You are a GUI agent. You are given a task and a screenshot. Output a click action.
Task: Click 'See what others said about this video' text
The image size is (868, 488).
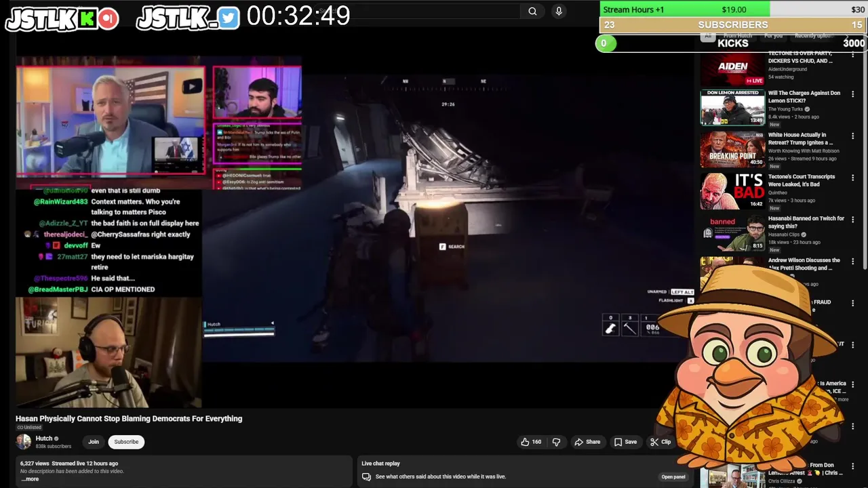441,476
